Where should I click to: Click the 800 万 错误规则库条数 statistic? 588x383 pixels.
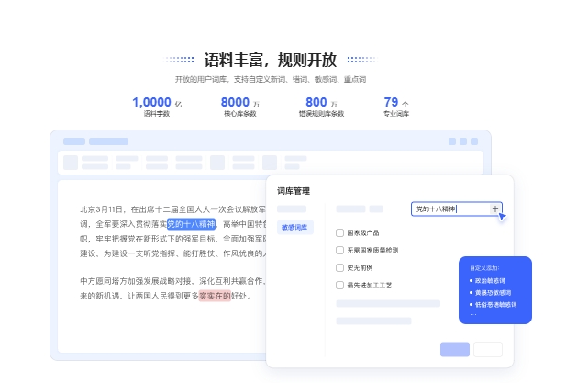pos(321,107)
